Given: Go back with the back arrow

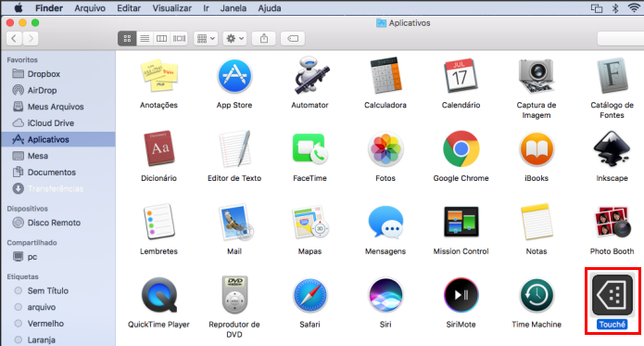Looking at the screenshot, I should [x=15, y=39].
